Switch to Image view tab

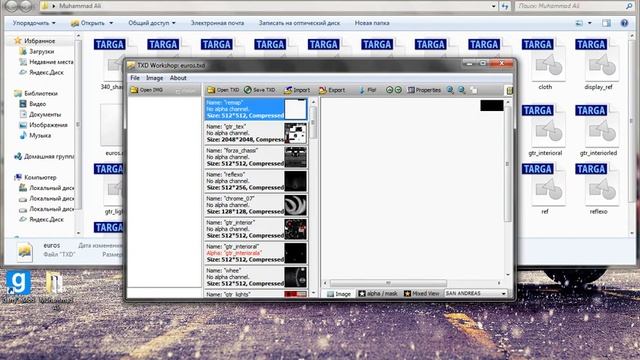point(339,293)
